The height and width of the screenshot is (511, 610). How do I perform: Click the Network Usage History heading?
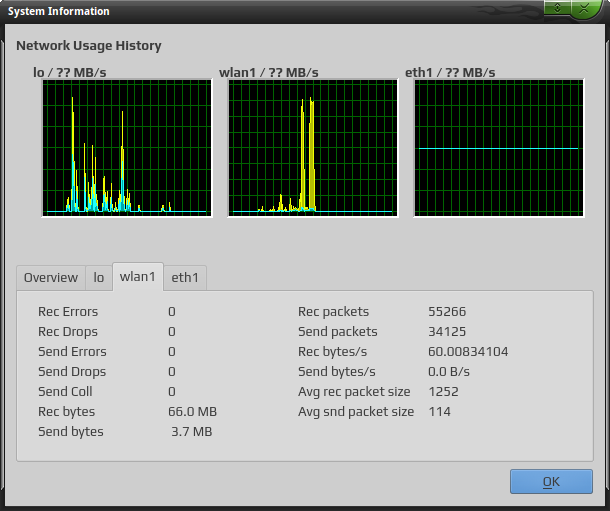pyautogui.click(x=89, y=46)
